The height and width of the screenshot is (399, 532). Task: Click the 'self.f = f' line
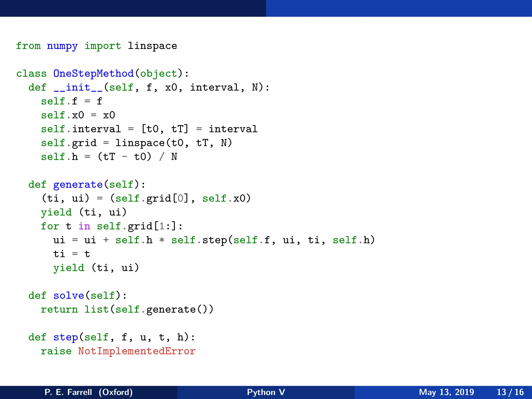[x=71, y=101]
